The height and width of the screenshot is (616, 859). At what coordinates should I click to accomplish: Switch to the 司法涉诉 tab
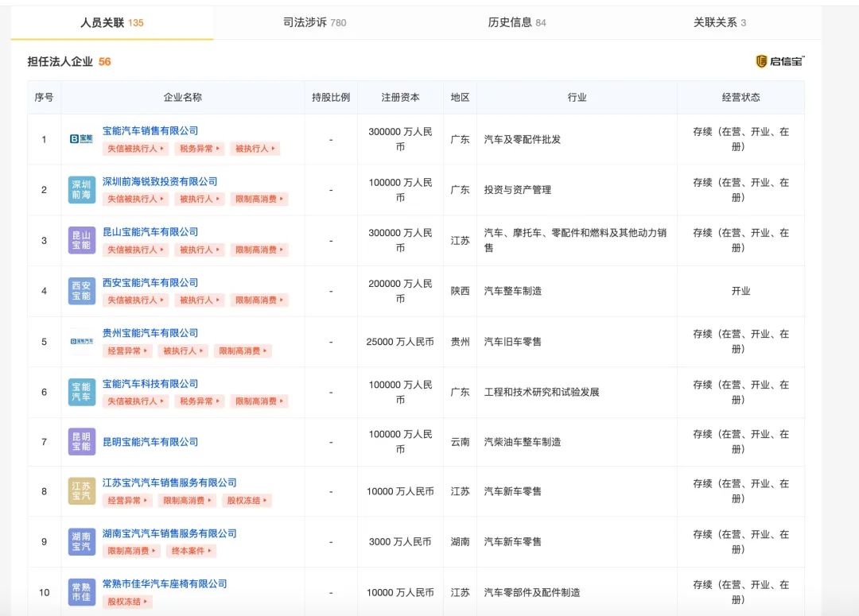[314, 22]
